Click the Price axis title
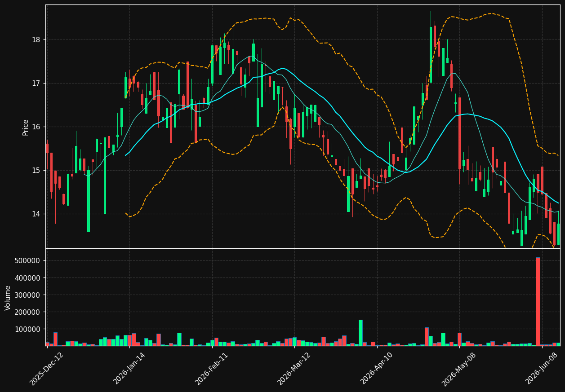This screenshot has height=392, width=565. tap(25, 127)
